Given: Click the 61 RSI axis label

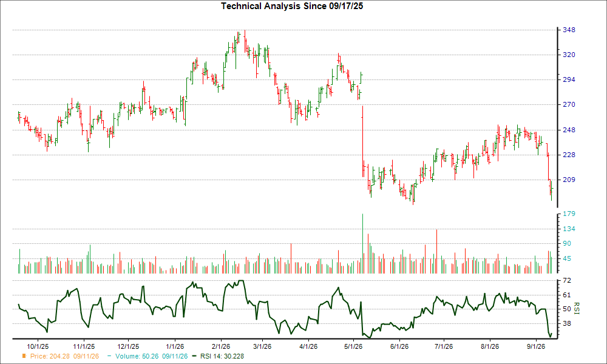Looking at the screenshot, I should 567,295.
